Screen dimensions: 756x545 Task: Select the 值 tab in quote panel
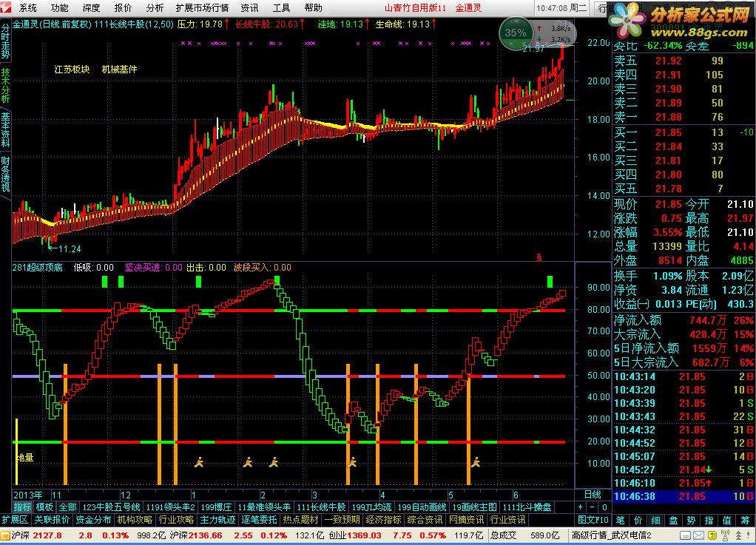pos(727,520)
